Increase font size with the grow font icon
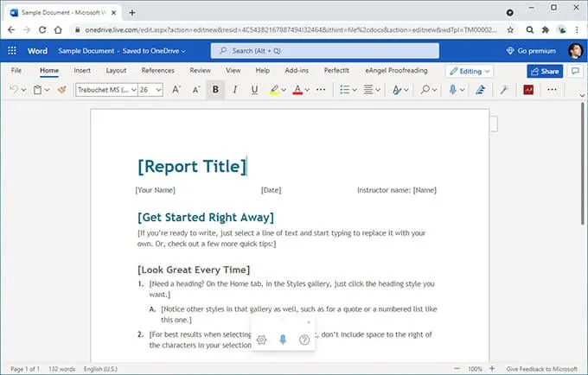 click(x=176, y=89)
